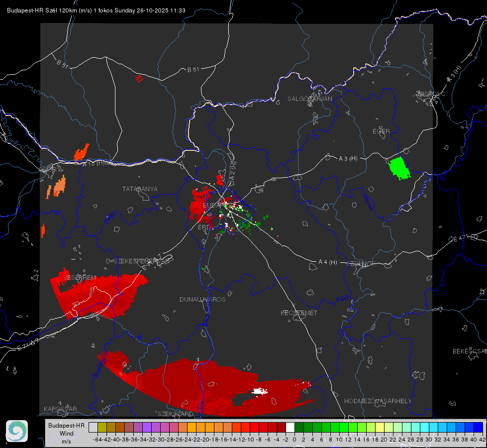The height and width of the screenshot is (448, 487).
Task: Click the 36 legend value
Action: click(456, 440)
